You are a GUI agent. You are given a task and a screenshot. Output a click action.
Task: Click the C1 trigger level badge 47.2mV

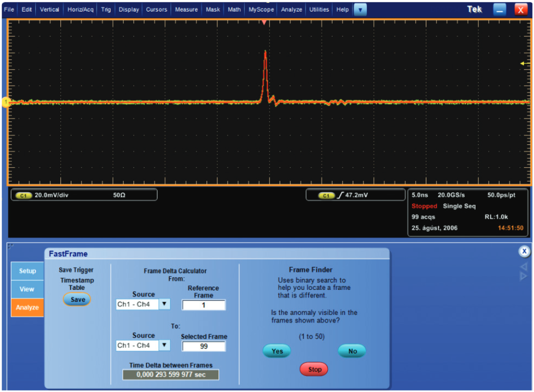(x=326, y=195)
